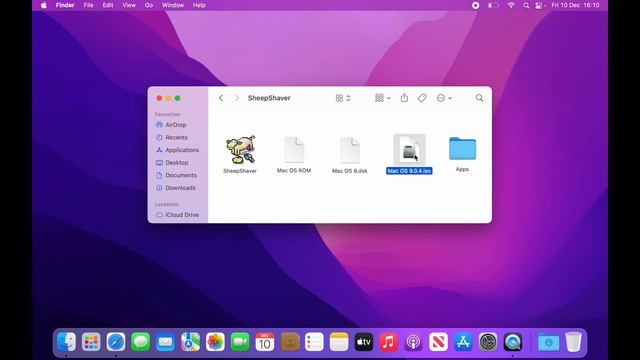
Task: Open Music from the Dock
Action: 389,342
